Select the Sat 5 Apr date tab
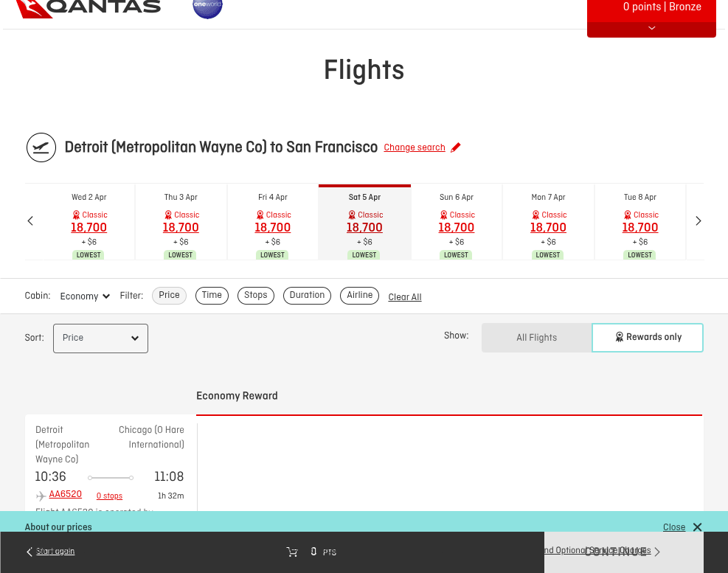 pyautogui.click(x=364, y=222)
